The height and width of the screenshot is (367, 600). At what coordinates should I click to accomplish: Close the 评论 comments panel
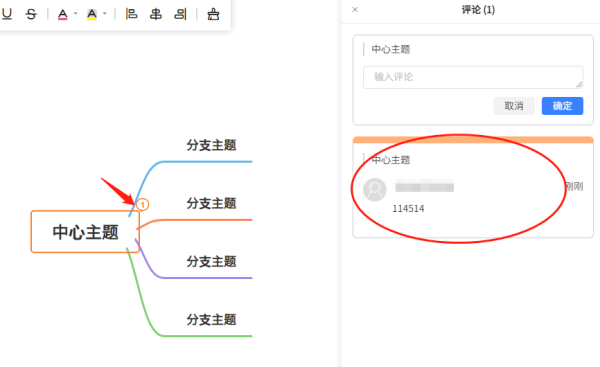pyautogui.click(x=355, y=10)
